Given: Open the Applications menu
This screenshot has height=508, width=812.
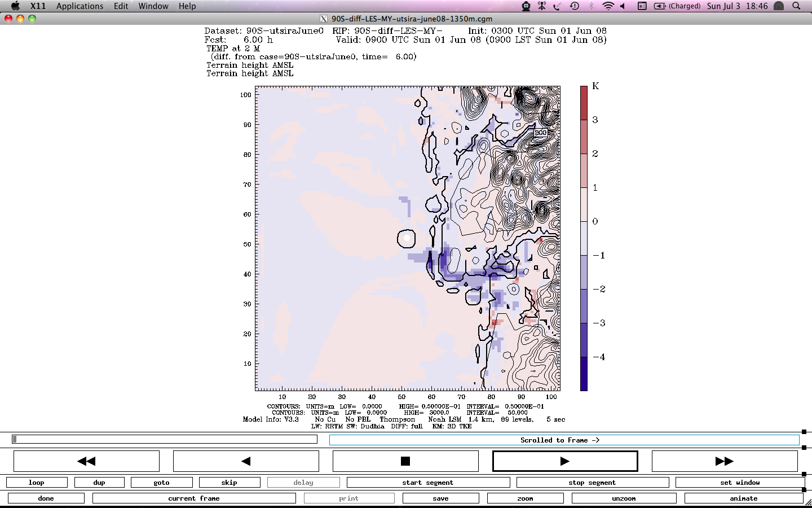Looking at the screenshot, I should tap(80, 6).
